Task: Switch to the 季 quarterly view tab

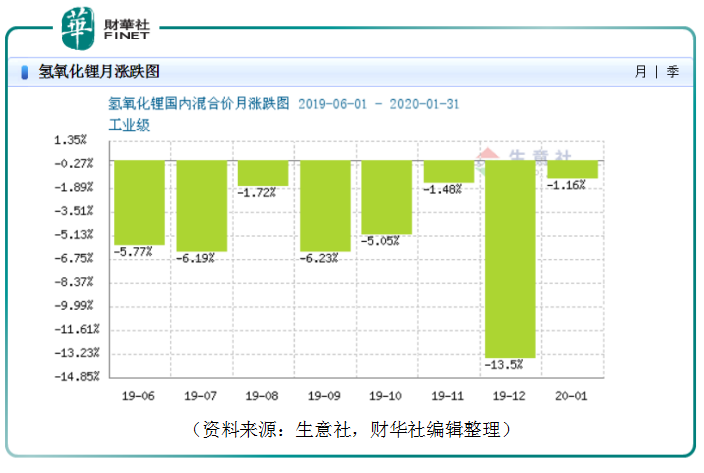Action: [672, 72]
